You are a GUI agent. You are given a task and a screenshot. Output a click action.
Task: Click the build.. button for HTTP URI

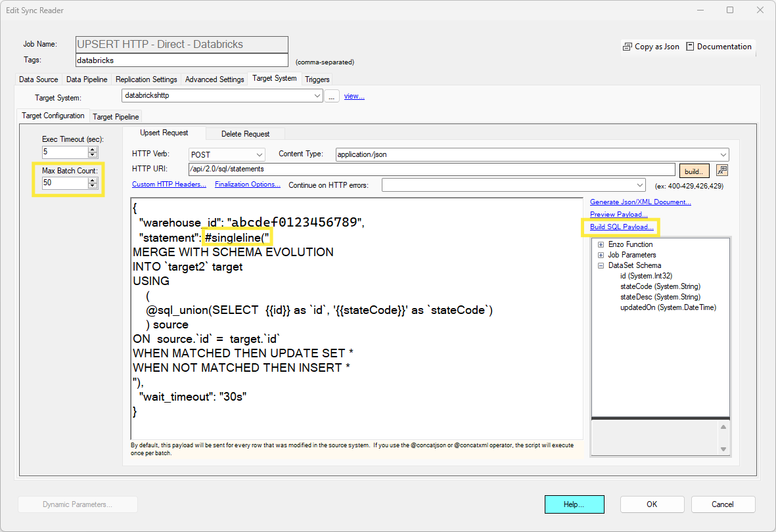(x=695, y=171)
